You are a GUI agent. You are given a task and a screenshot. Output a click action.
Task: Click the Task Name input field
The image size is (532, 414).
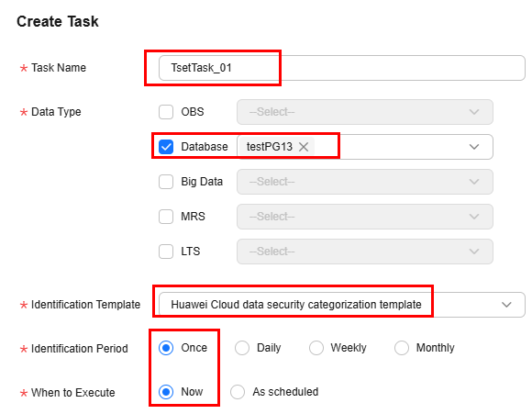342,68
